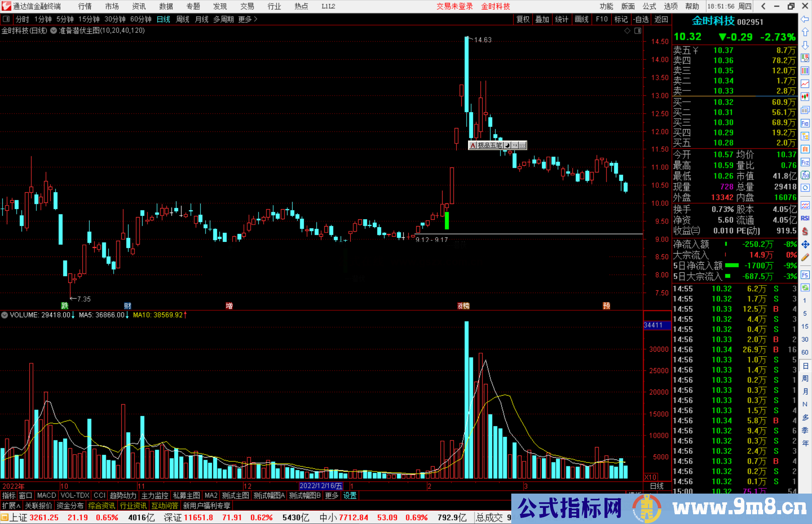Toggle the side panel layout button
This screenshot has height=524, width=812.
(6, 19)
